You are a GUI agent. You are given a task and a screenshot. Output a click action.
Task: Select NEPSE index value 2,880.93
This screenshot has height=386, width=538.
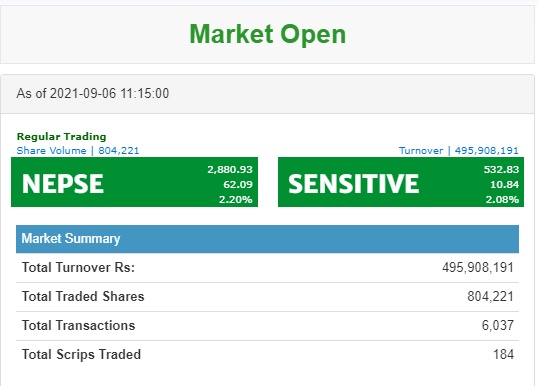tap(230, 169)
